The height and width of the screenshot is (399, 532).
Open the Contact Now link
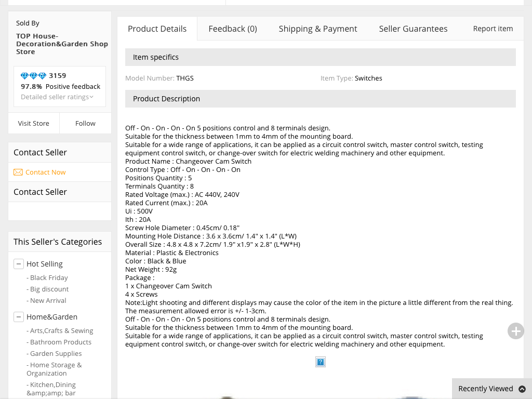tap(45, 172)
